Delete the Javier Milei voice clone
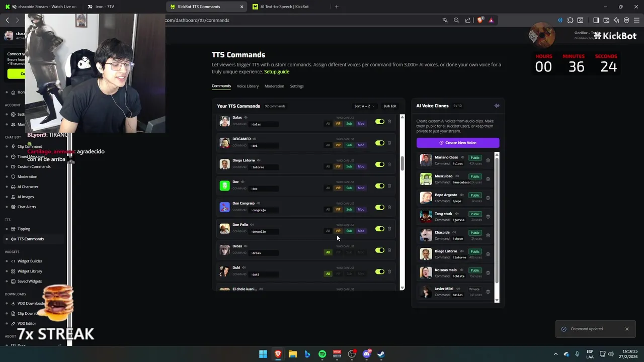 tap(488, 292)
